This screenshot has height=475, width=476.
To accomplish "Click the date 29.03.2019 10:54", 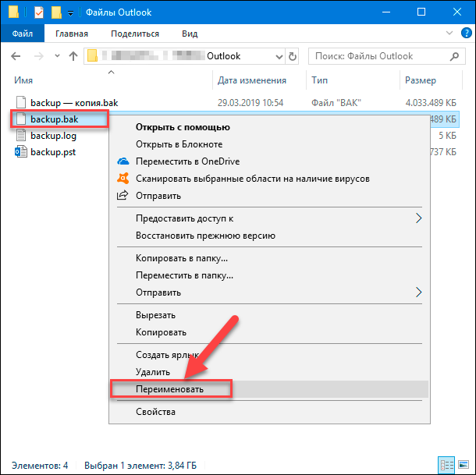I will pos(250,103).
